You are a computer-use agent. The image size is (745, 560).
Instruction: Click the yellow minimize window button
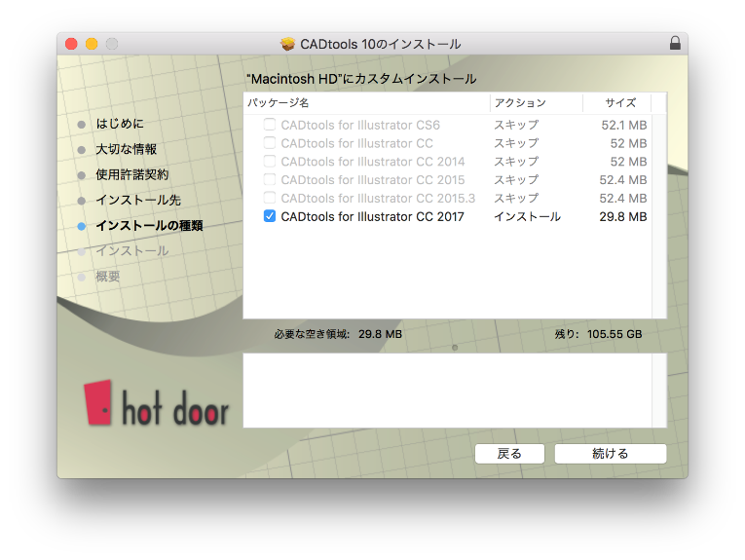click(x=92, y=44)
